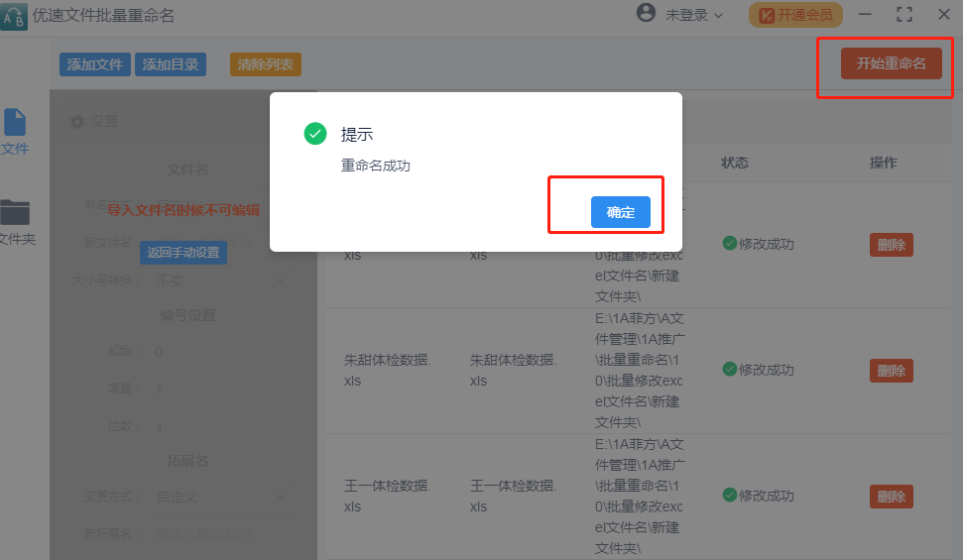Click the green success checkmark in dialog
Image resolution: width=963 pixels, height=560 pixels.
pyautogui.click(x=315, y=134)
